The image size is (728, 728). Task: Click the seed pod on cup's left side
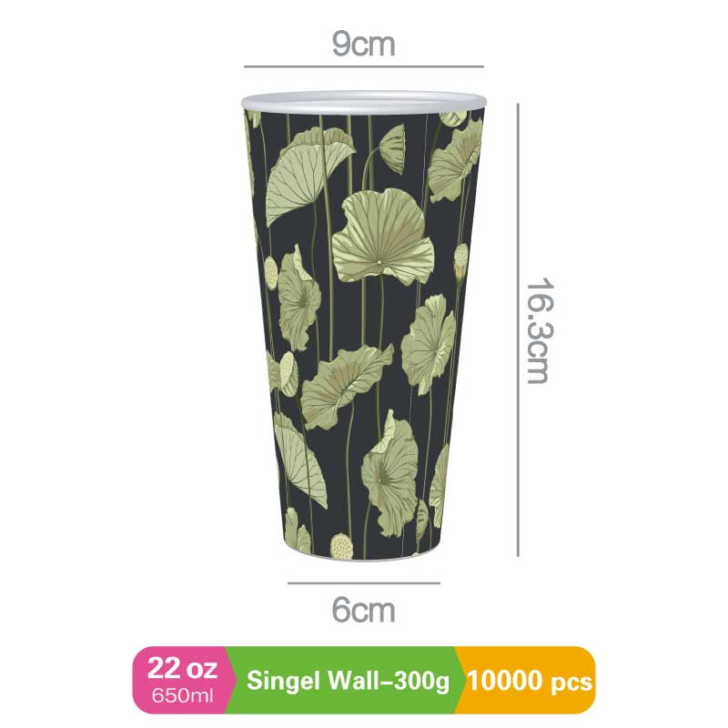tap(270, 272)
